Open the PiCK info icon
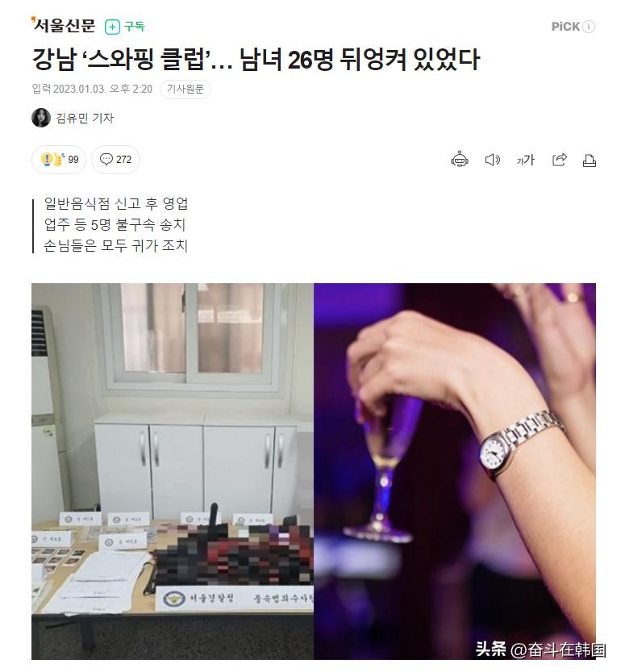This screenshot has height=672, width=621. (590, 27)
